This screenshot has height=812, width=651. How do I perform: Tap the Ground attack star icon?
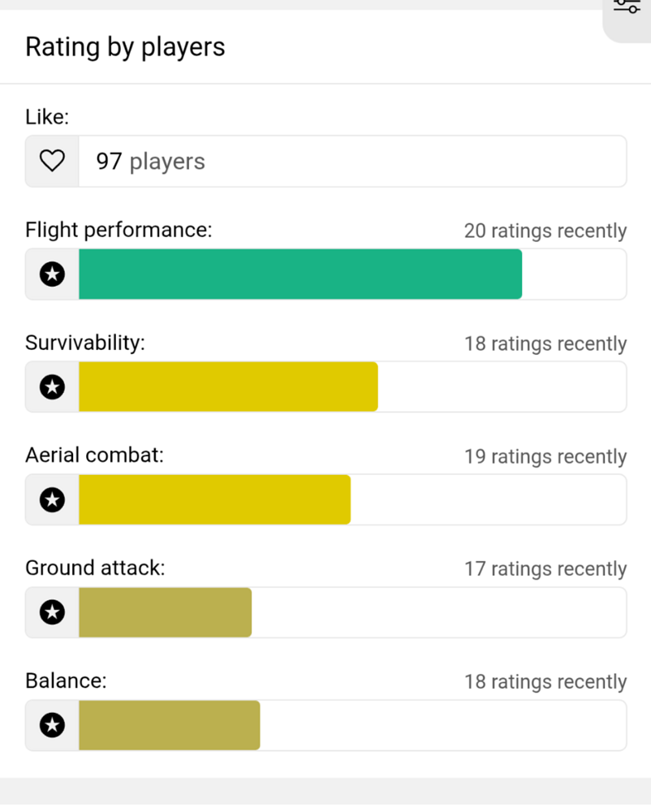52,612
